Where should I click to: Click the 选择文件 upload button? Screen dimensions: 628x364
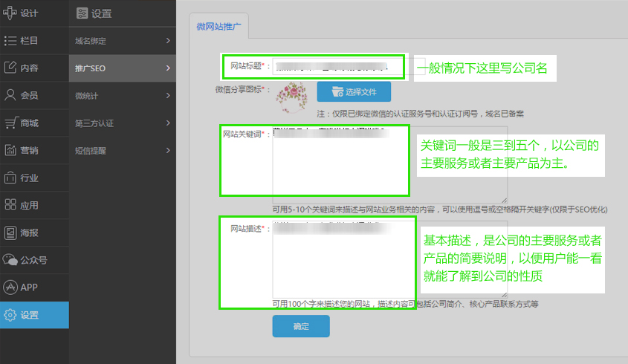pos(354,92)
